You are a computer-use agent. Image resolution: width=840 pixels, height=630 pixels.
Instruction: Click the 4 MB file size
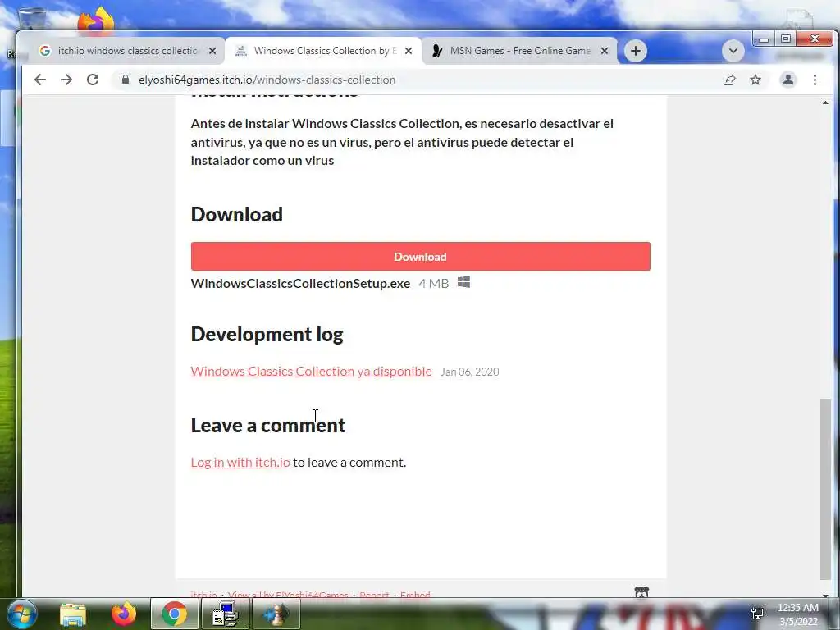point(434,283)
